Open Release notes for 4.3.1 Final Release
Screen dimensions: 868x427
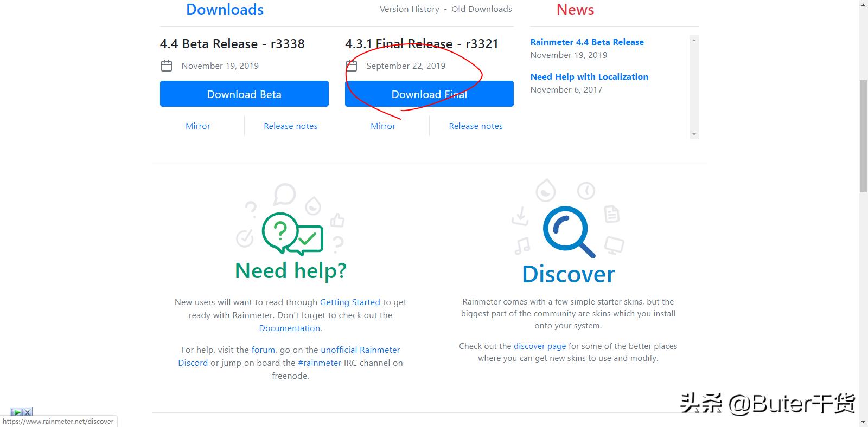click(476, 126)
